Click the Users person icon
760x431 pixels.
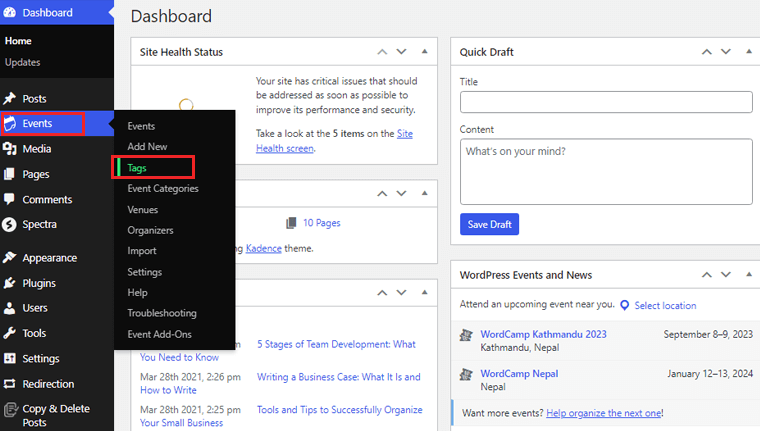click(x=10, y=308)
